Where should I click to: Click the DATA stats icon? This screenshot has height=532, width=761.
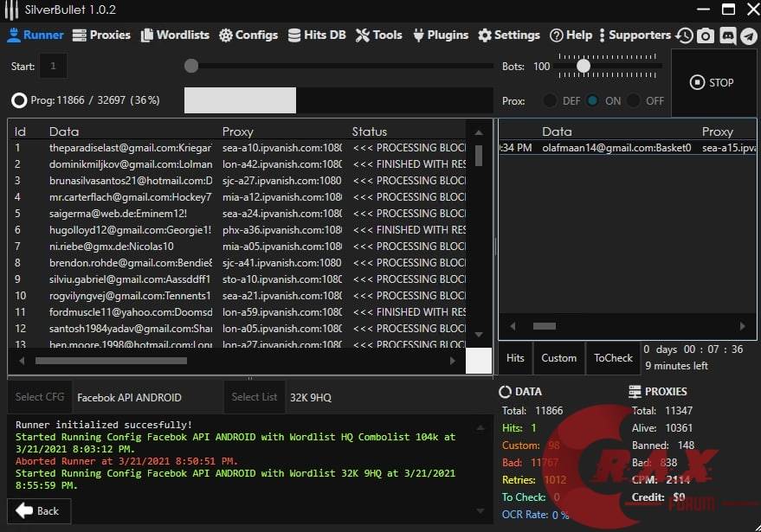(x=506, y=391)
